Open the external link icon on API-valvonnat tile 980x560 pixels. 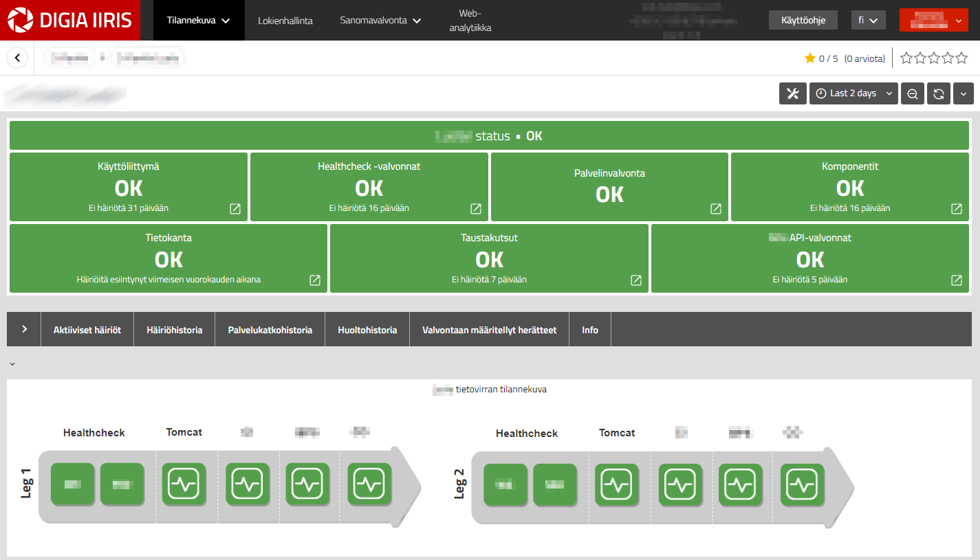pyautogui.click(x=957, y=280)
